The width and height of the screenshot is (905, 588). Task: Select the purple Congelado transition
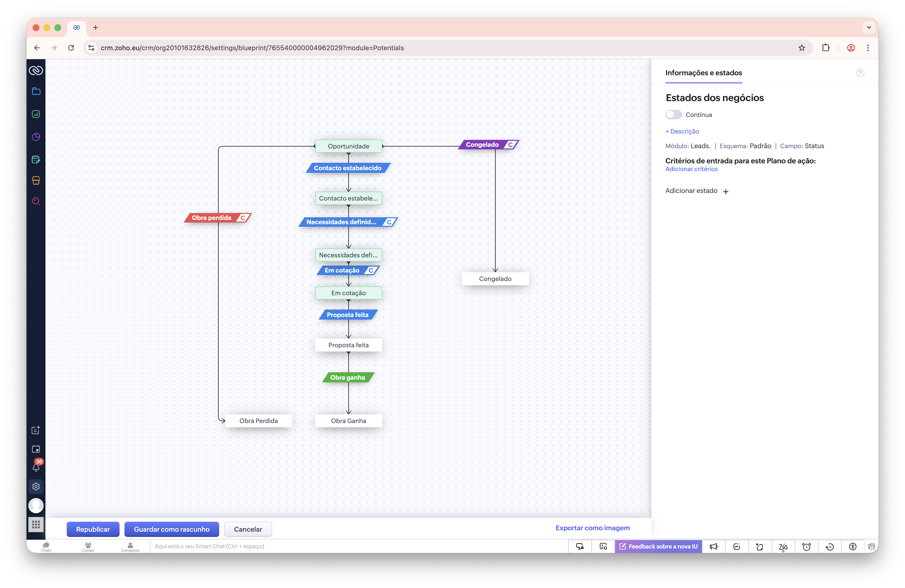tap(482, 145)
